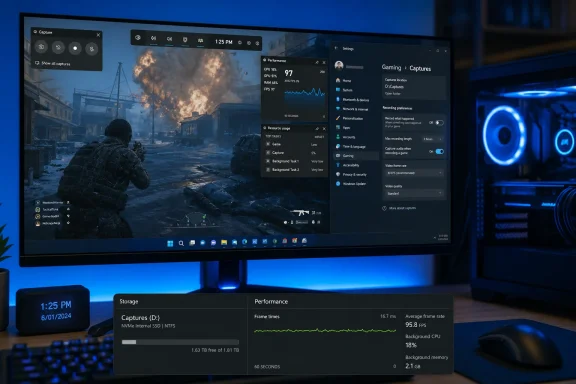Image resolution: width=576 pixels, height=384 pixels.
Task: Toggle microphone icon in Capture widget
Action: (x=91, y=49)
